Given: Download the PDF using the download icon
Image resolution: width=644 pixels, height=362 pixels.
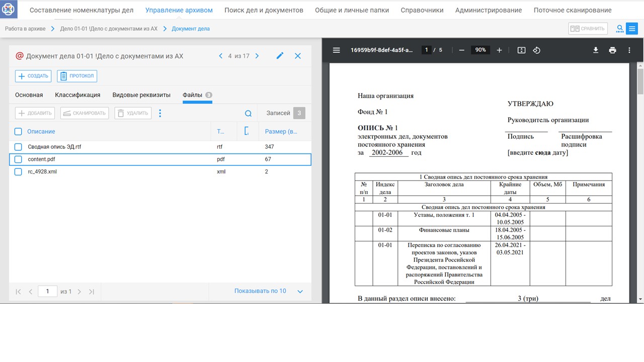Looking at the screenshot, I should [x=596, y=50].
